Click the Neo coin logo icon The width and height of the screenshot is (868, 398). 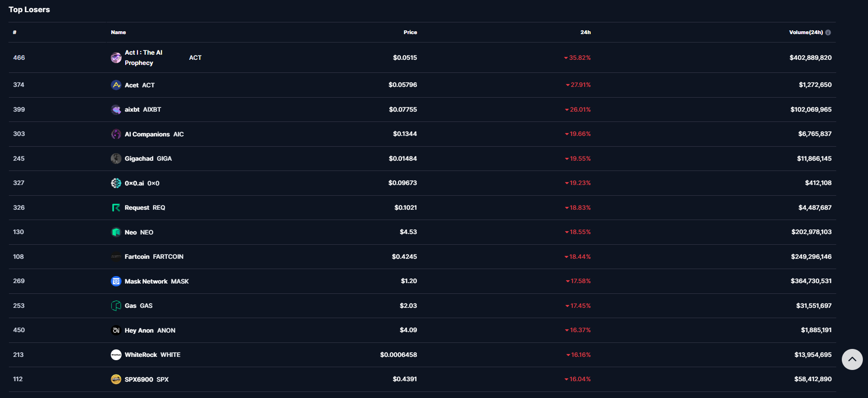(x=116, y=232)
